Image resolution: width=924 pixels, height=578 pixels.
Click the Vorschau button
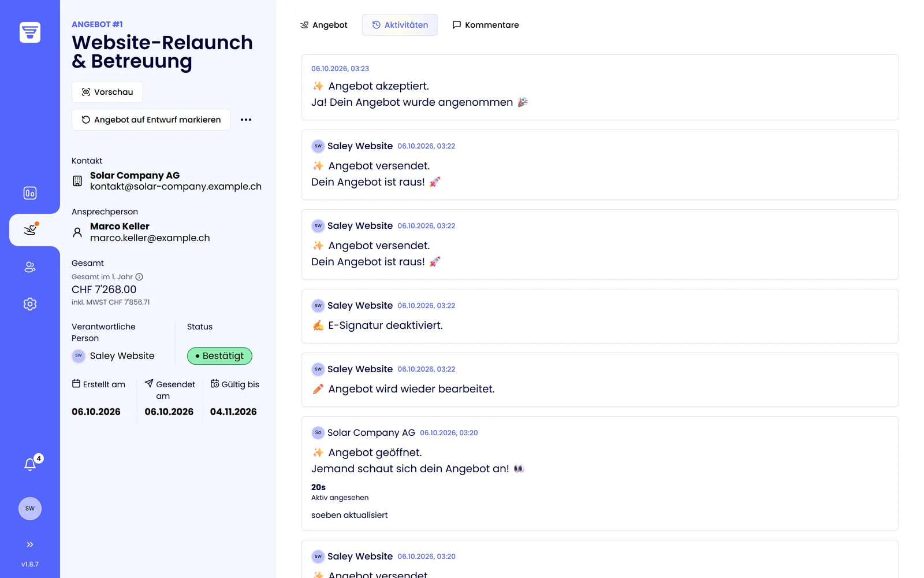pyautogui.click(x=107, y=92)
